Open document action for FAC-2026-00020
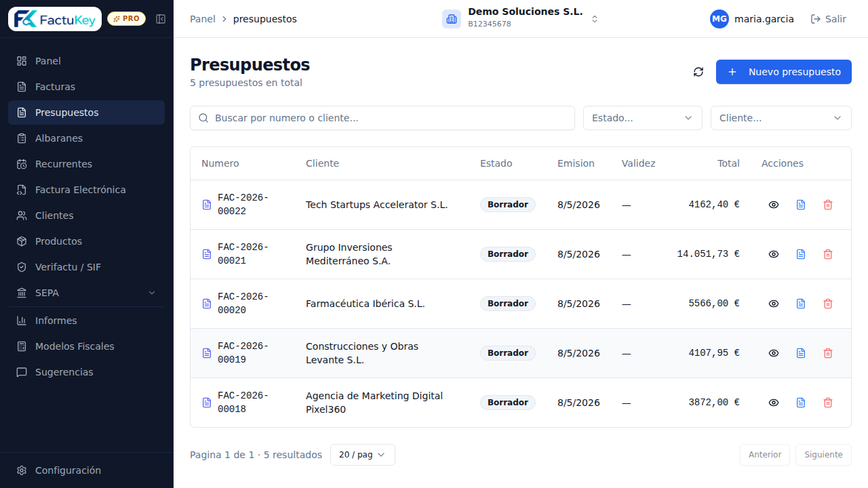 click(801, 304)
